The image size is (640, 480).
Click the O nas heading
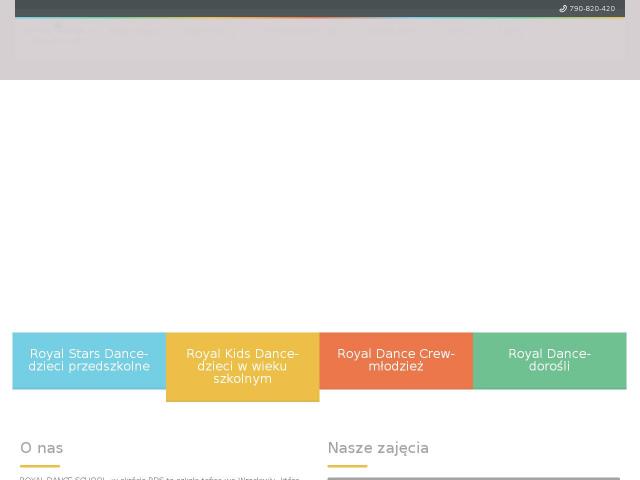pos(42,448)
